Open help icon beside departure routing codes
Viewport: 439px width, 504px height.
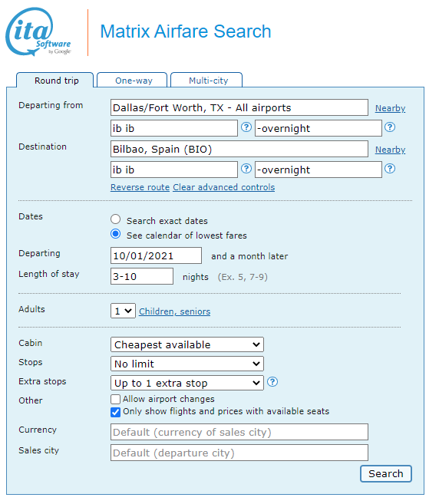pyautogui.click(x=246, y=127)
